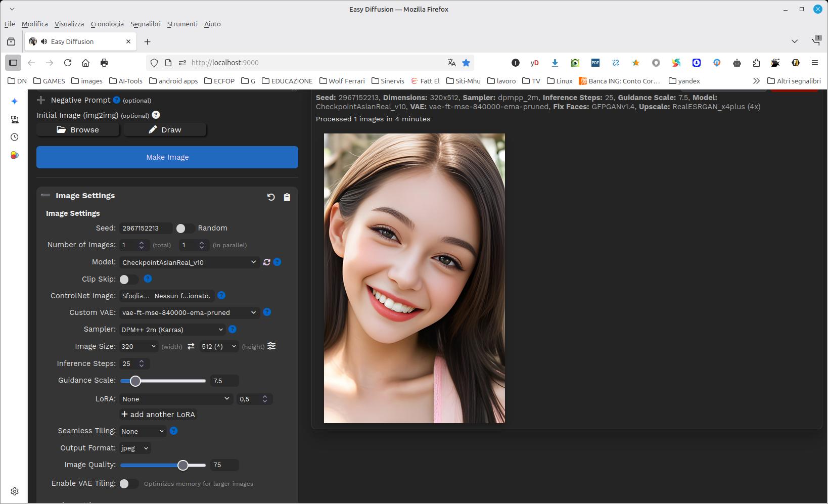
Task: Open the Model dropdown CheckpointAsianReal_v10
Action: pos(190,262)
